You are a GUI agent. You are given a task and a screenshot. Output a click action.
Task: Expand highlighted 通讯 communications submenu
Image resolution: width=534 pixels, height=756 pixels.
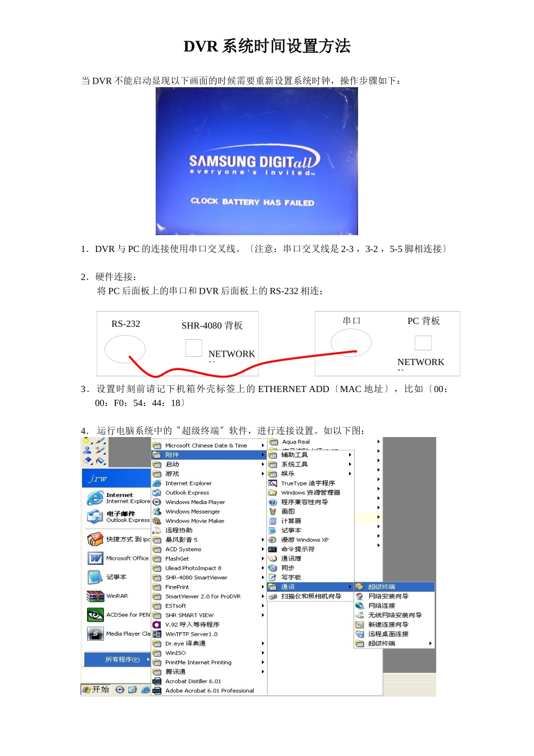310,587
